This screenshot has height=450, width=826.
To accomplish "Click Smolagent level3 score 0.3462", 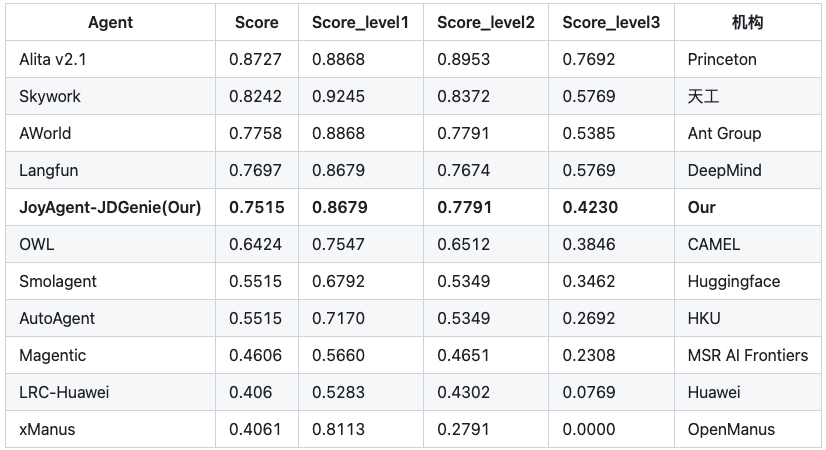I will click(x=588, y=281).
